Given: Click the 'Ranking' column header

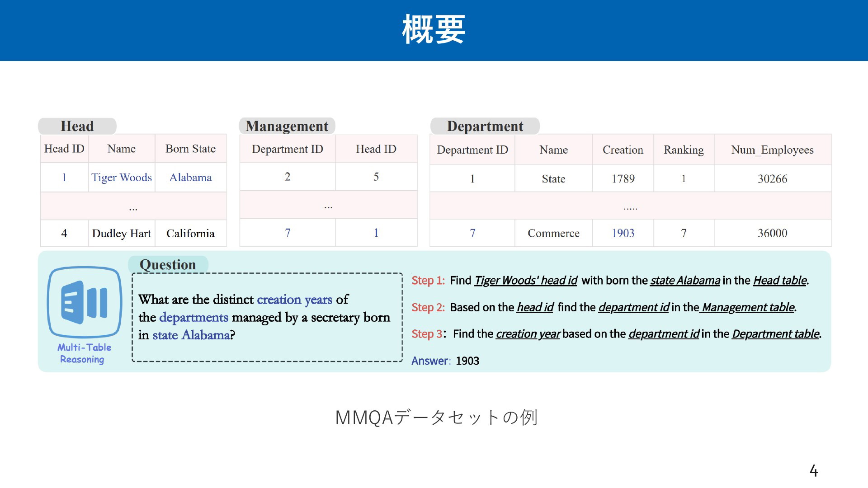Looking at the screenshot, I should point(684,150).
